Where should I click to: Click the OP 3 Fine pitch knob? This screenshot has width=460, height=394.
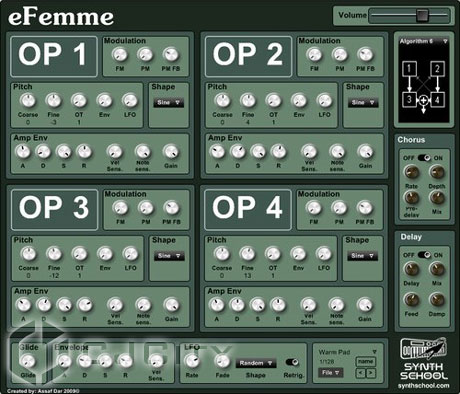click(x=54, y=254)
